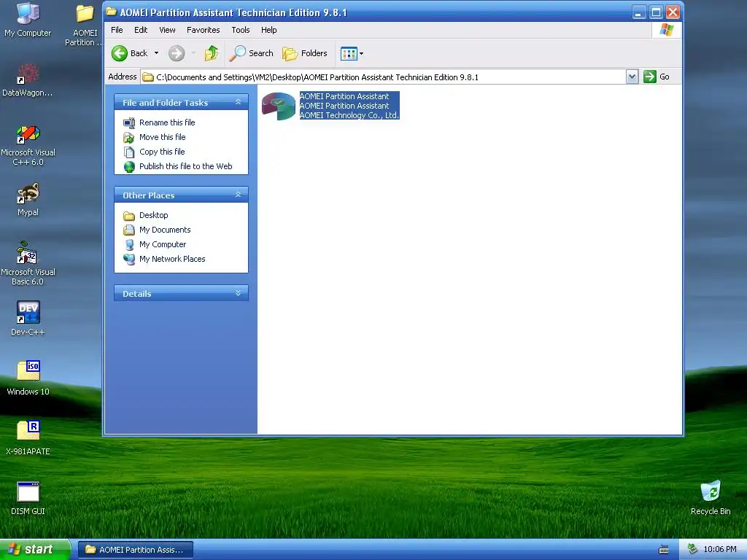
Task: Expand the Details panel
Action: tap(239, 293)
